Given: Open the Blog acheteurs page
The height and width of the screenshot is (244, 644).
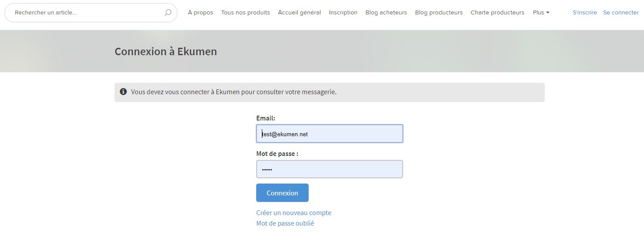Looking at the screenshot, I should (386, 13).
